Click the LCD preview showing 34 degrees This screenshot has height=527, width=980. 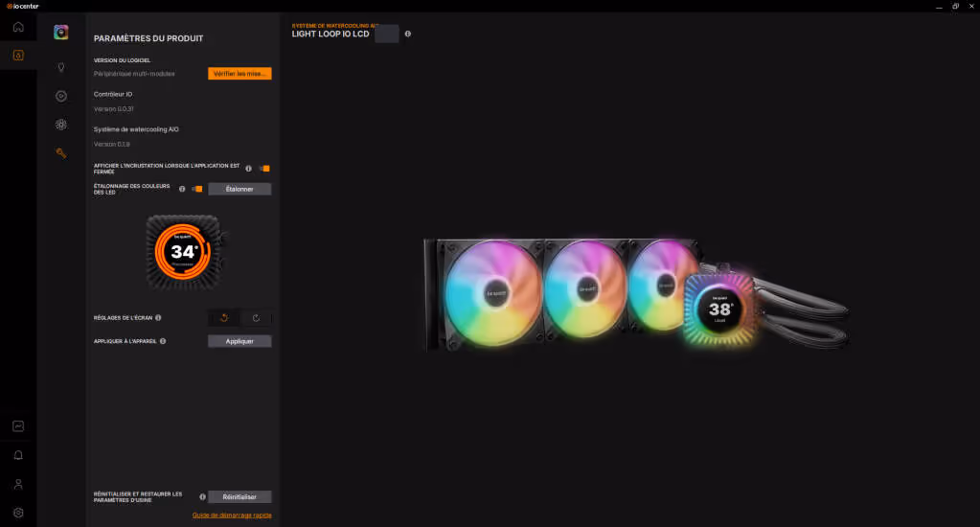point(183,252)
